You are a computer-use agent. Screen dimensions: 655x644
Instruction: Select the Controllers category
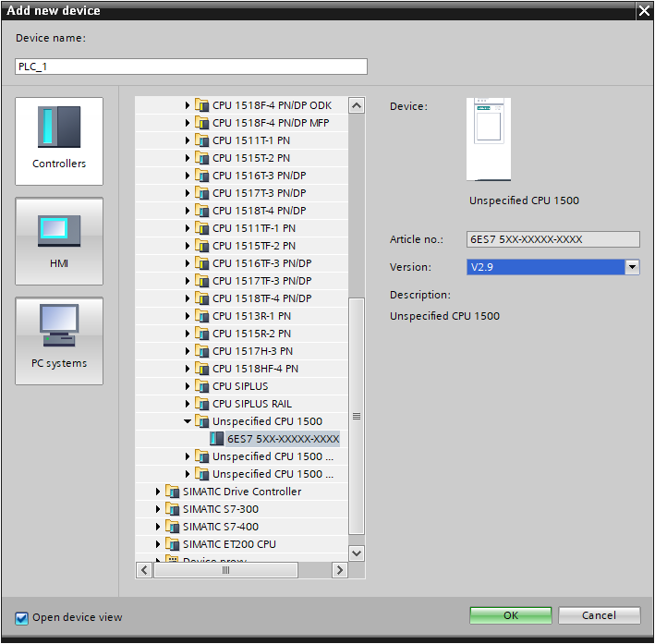tap(59, 141)
